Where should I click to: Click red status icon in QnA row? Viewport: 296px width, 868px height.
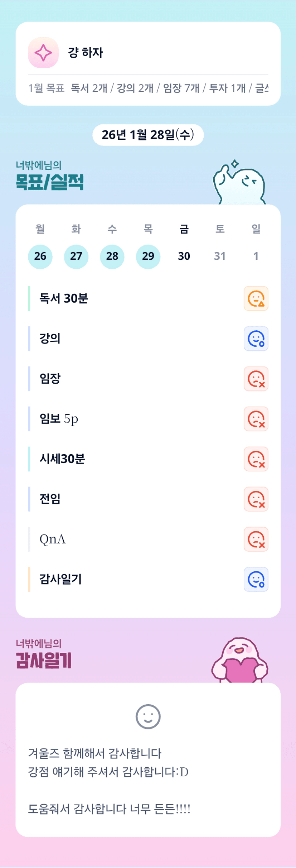(256, 539)
